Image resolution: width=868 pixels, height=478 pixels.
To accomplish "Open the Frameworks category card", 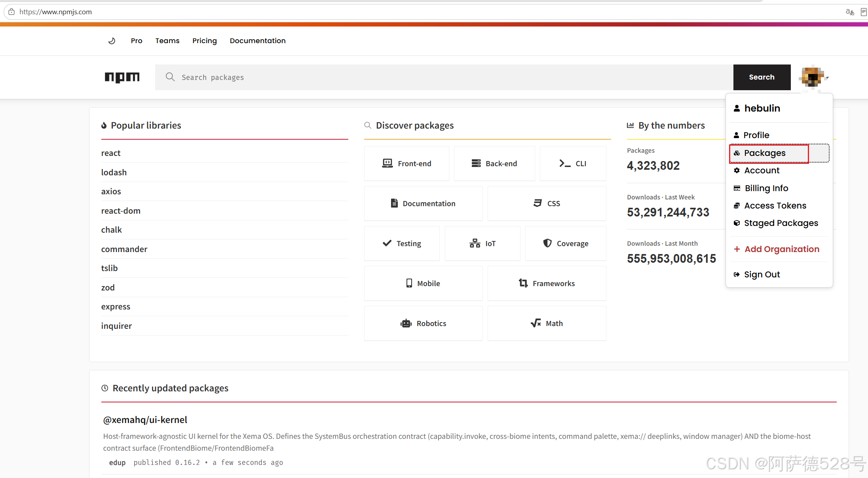I will click(547, 283).
